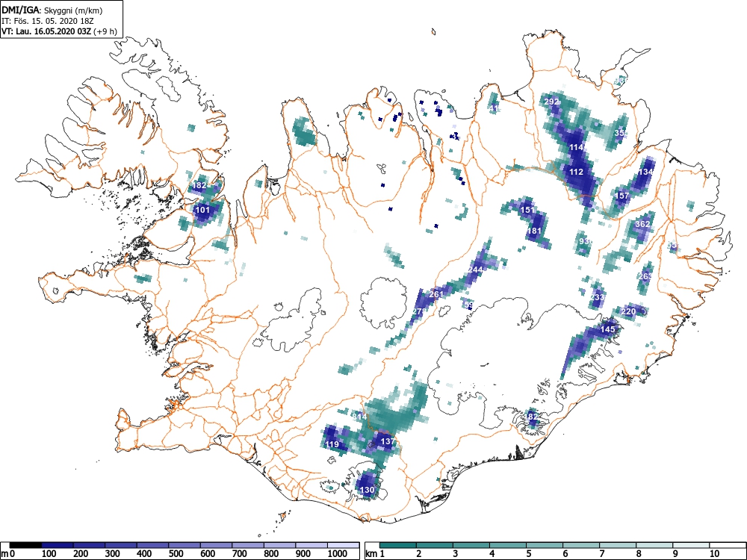Pick the dark navy 100–200 m legend swatch

tap(58, 545)
